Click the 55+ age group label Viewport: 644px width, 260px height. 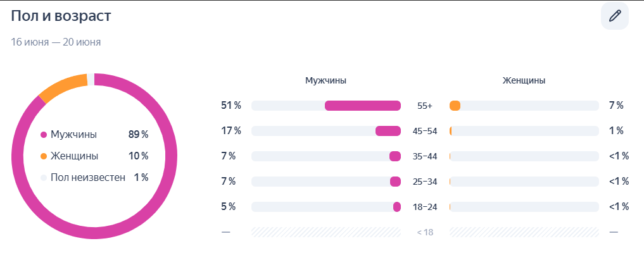[425, 106]
